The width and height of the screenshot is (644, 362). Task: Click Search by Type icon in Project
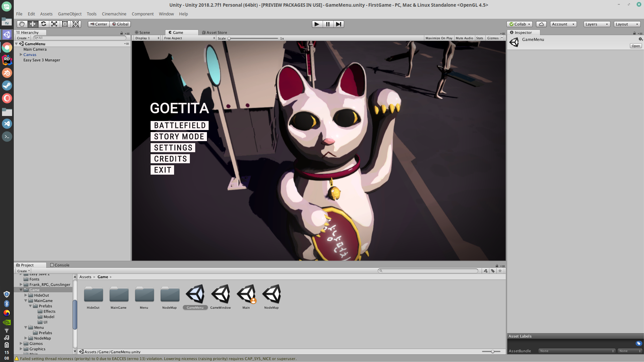click(x=485, y=271)
